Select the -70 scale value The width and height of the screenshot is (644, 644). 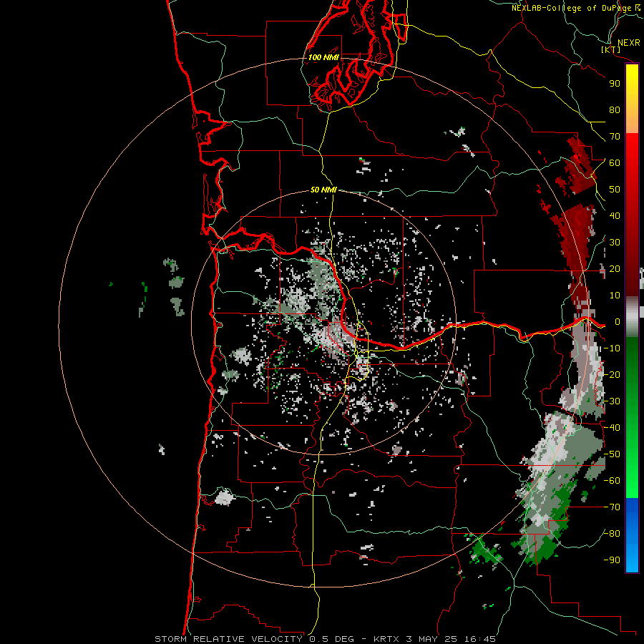click(612, 507)
